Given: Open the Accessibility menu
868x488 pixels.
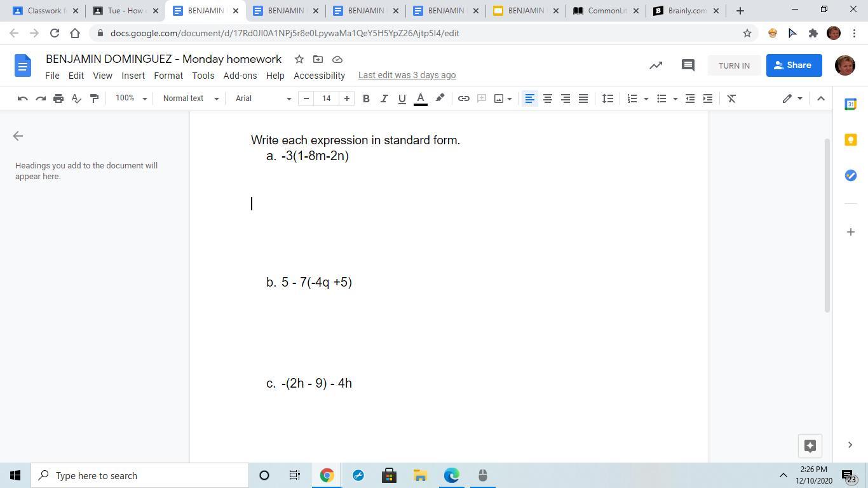Looking at the screenshot, I should 319,76.
